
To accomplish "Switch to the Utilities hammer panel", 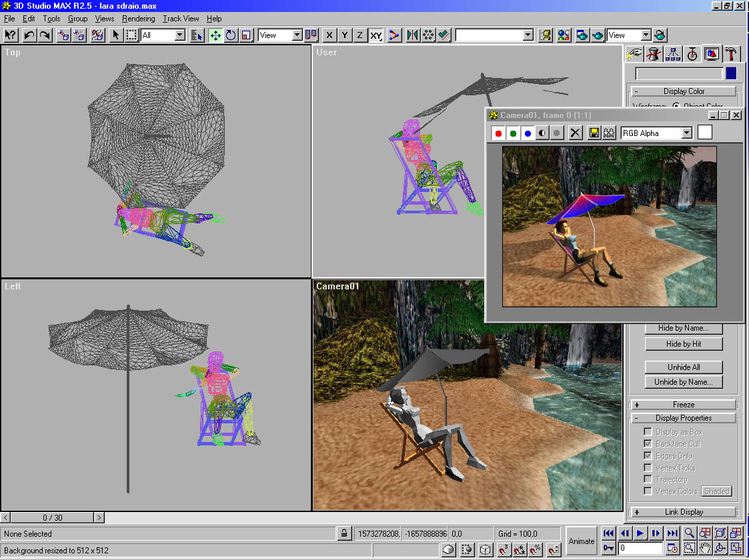I will click(x=731, y=54).
